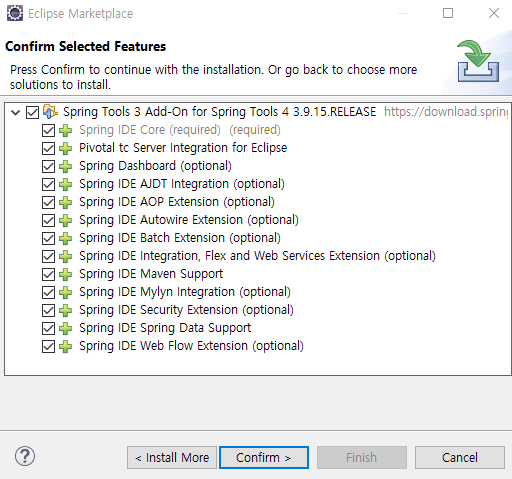Open help with the question mark icon
Image resolution: width=512 pixels, height=479 pixels.
click(25, 456)
